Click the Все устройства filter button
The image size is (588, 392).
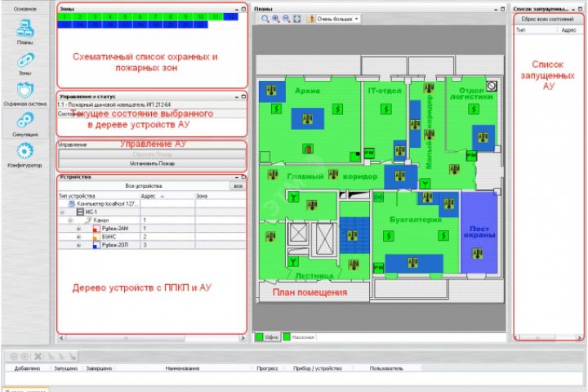click(x=144, y=186)
